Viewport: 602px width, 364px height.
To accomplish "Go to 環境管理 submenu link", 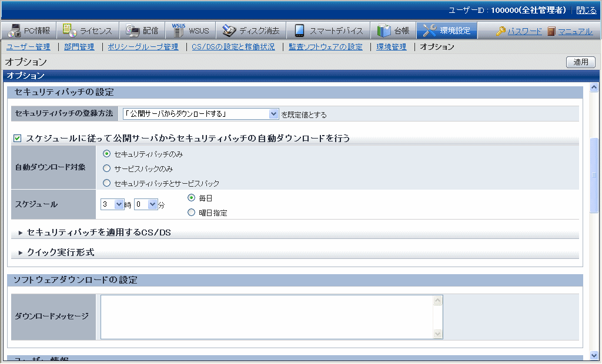I will click(391, 47).
